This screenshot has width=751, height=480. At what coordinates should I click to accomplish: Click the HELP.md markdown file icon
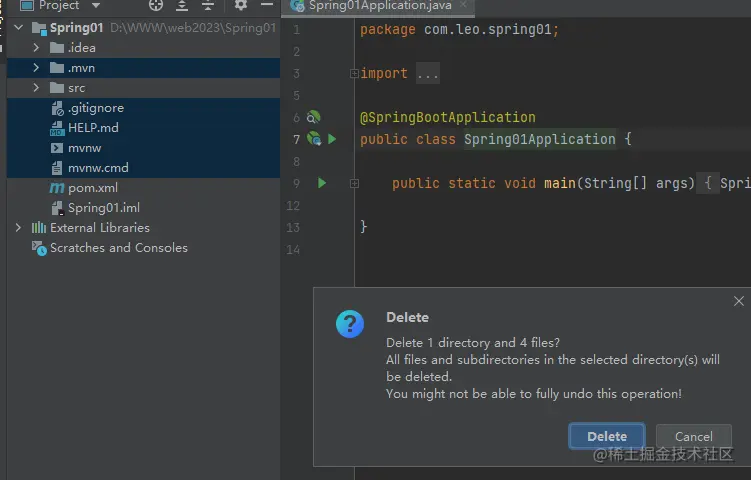pyautogui.click(x=57, y=128)
